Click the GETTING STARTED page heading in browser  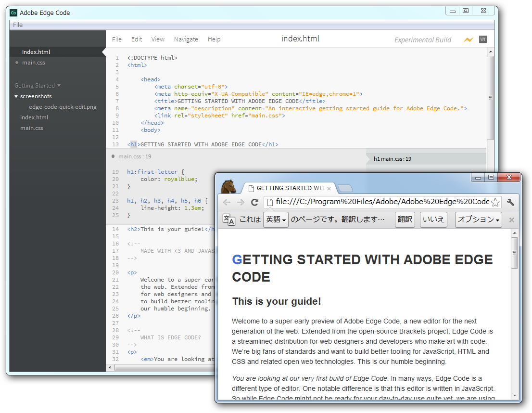tap(362, 268)
